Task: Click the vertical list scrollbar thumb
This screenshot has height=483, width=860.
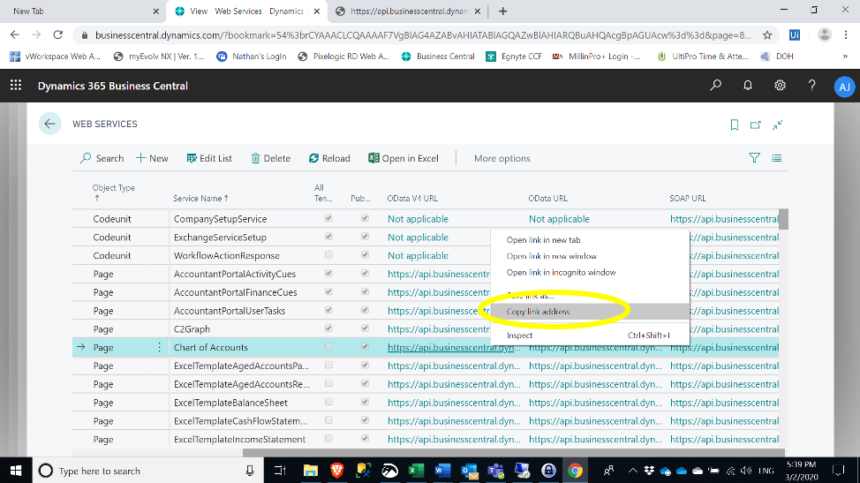Action: 783,219
